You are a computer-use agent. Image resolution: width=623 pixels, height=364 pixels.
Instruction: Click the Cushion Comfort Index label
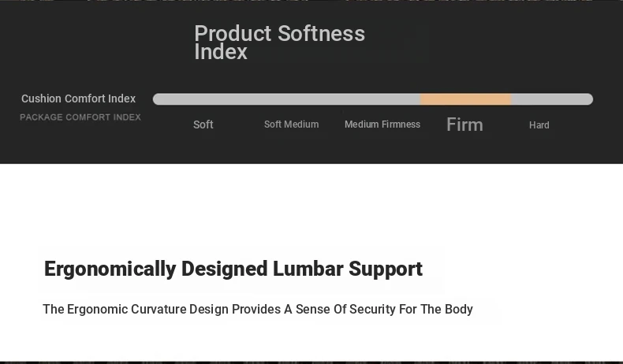tap(78, 98)
